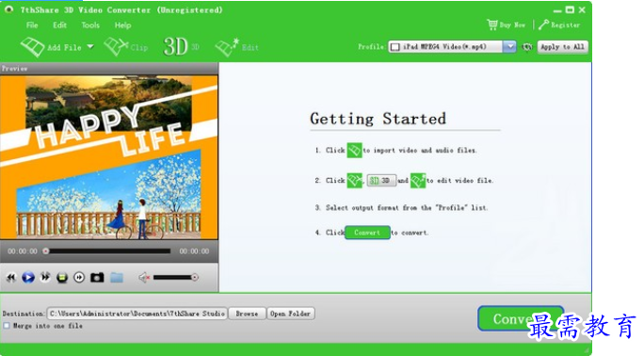Open profile settings icon next to Apply to All
Image resolution: width=644 pixels, height=356 pixels.
527,47
